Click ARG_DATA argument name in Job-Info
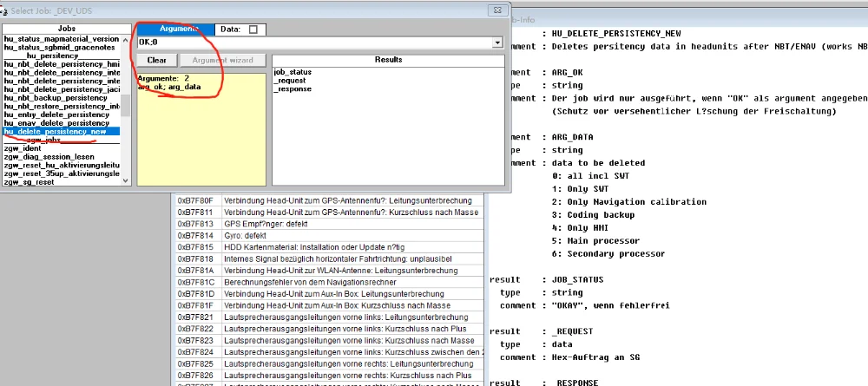 (x=572, y=137)
